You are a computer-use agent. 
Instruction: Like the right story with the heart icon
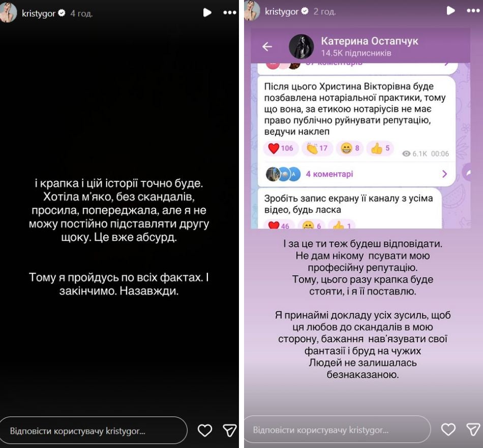point(448,429)
